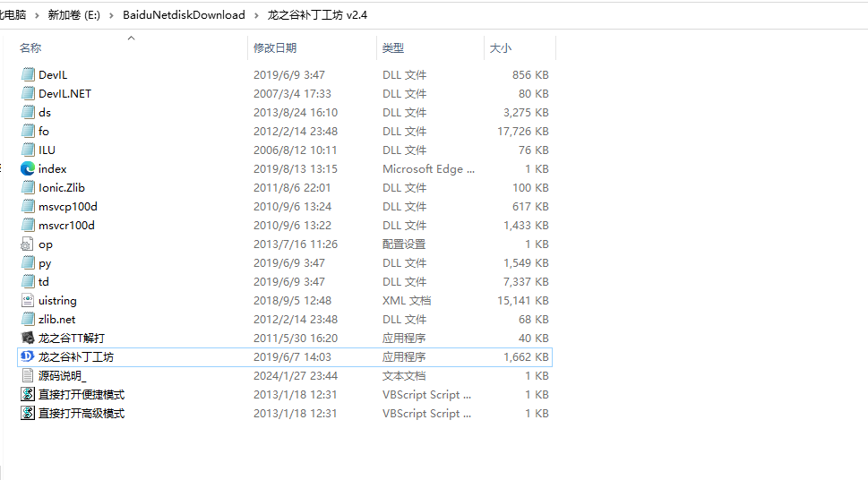The image size is (868, 480).
Task: Click the Microsoft Edge ... type cell
Action: (428, 169)
